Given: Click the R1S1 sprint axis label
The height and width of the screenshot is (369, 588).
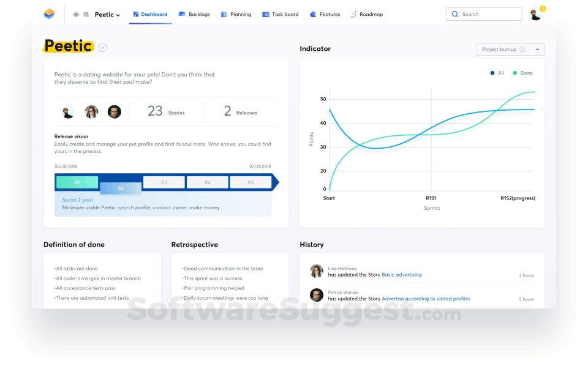Looking at the screenshot, I should [x=431, y=198].
